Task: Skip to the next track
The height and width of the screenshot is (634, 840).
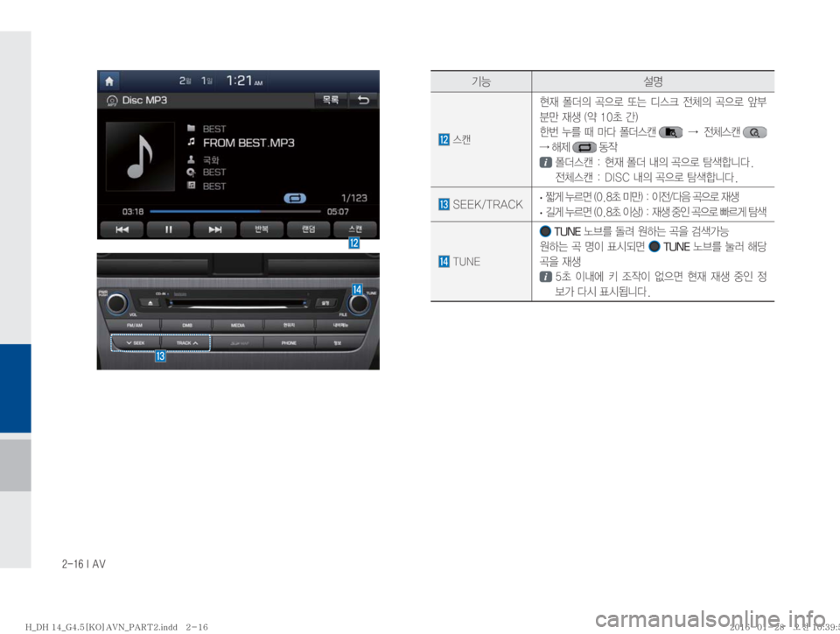Action: click(x=215, y=229)
